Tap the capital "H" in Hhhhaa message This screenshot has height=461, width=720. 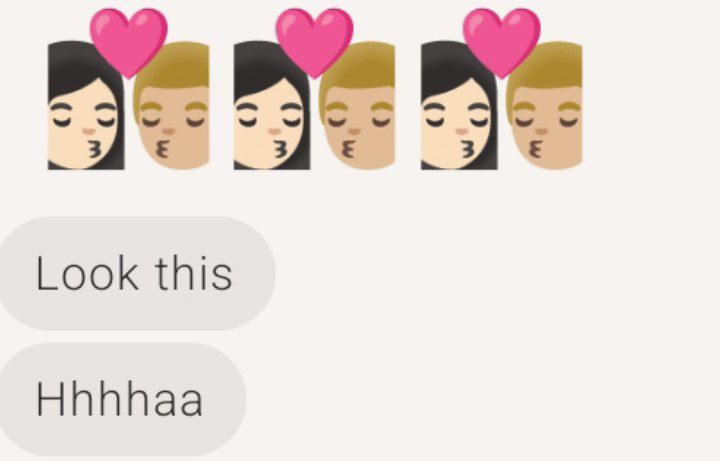(49, 399)
